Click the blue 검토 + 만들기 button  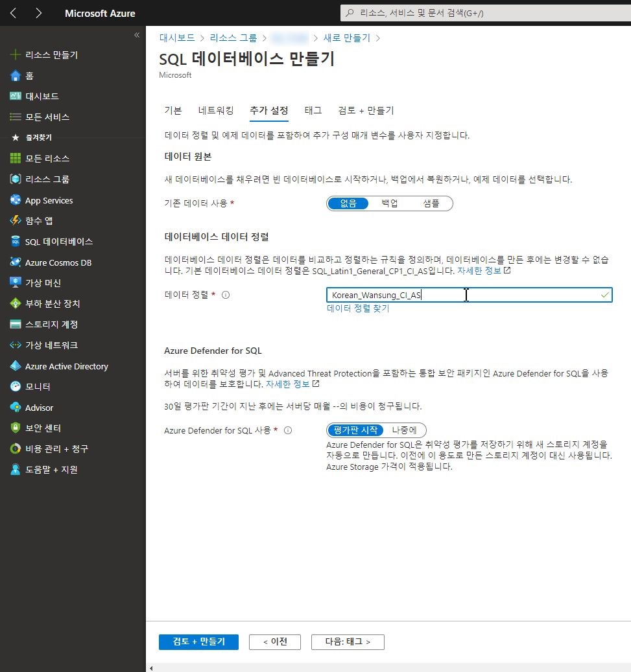coord(198,642)
